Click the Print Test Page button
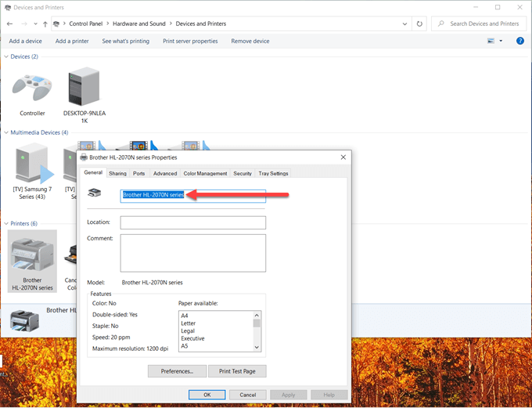This screenshot has height=408, width=532. (242, 371)
